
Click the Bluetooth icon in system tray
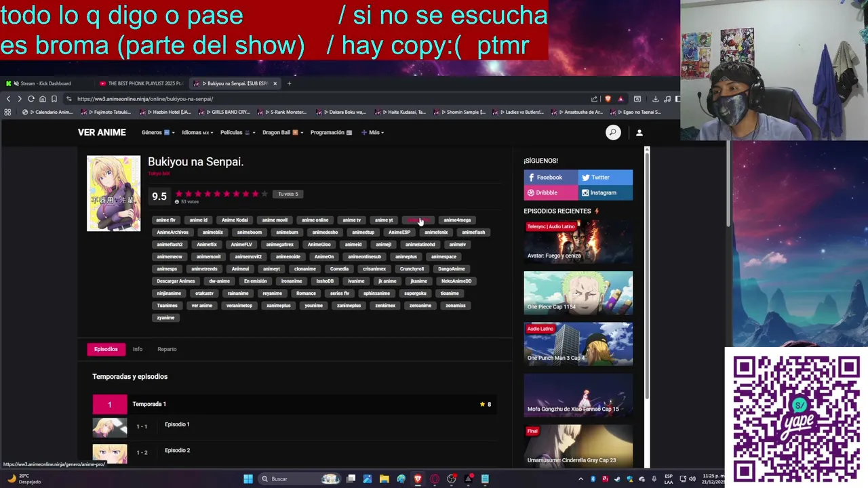593,479
